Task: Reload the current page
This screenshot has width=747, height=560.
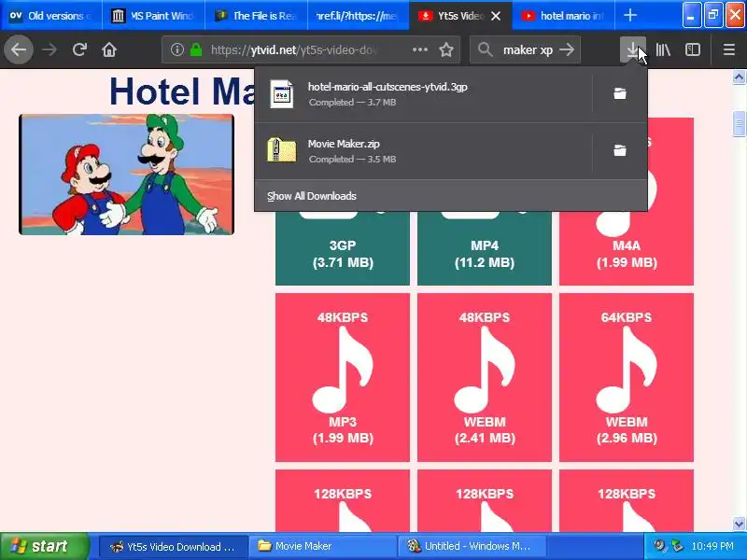Action: pos(79,49)
